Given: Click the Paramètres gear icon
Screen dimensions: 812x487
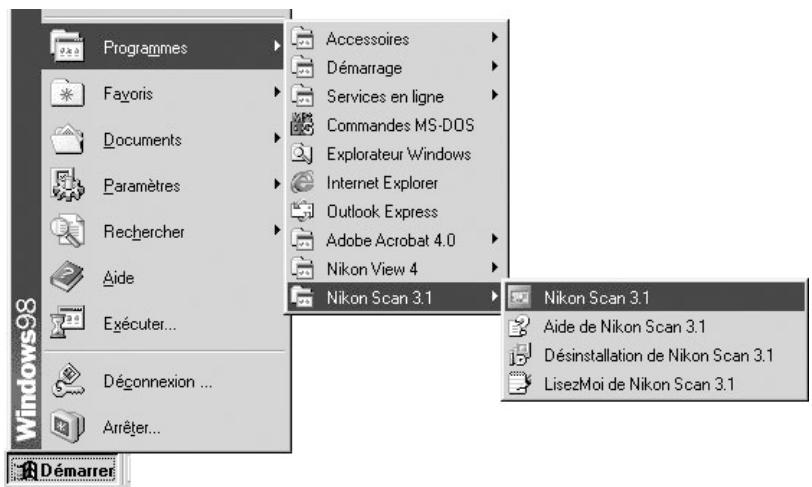Looking at the screenshot, I should pyautogui.click(x=67, y=184).
